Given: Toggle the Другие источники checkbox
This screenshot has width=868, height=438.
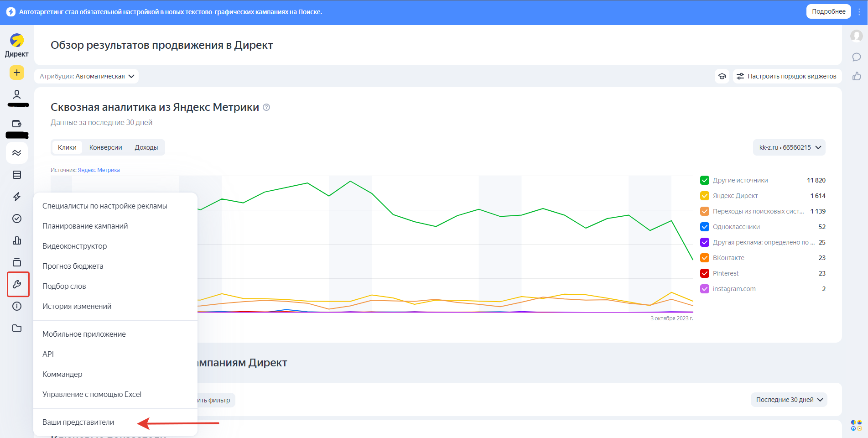Looking at the screenshot, I should pos(705,180).
